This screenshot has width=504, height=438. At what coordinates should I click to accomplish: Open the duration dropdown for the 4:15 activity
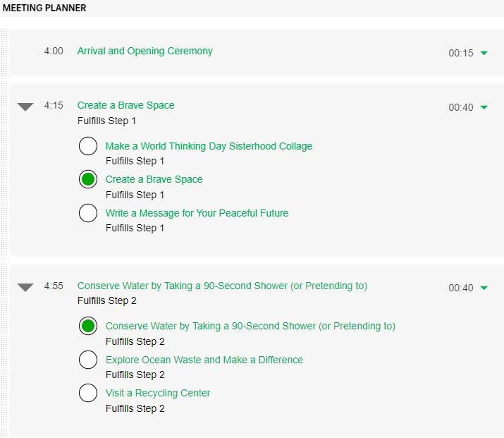[x=484, y=107]
